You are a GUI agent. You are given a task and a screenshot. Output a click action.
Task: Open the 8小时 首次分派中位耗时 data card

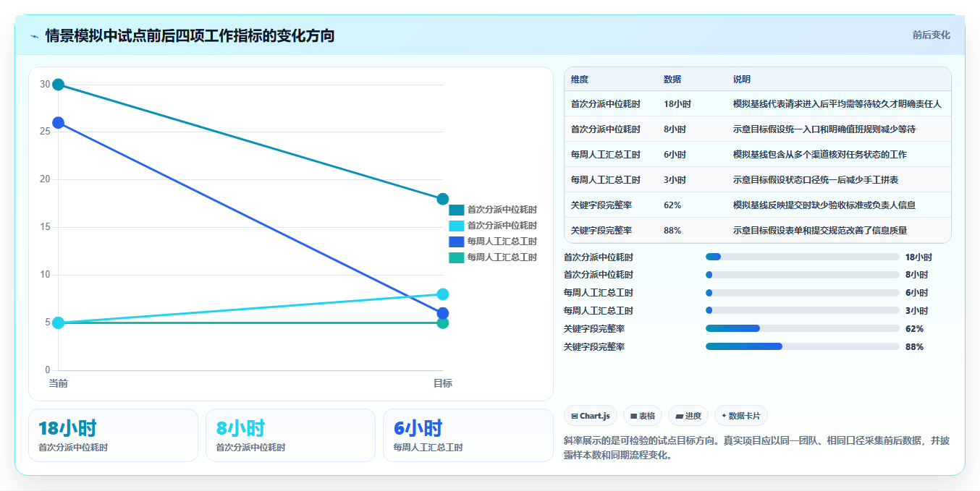tap(290, 435)
